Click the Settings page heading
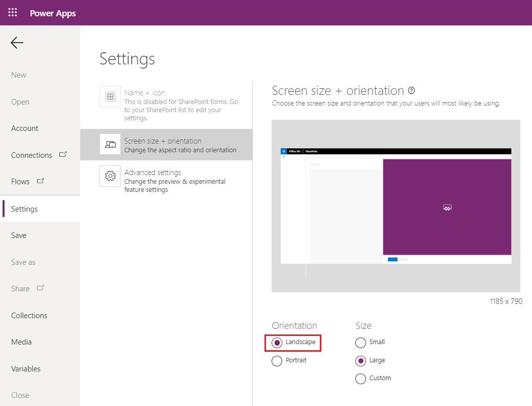This screenshot has width=532, height=406. [x=127, y=59]
